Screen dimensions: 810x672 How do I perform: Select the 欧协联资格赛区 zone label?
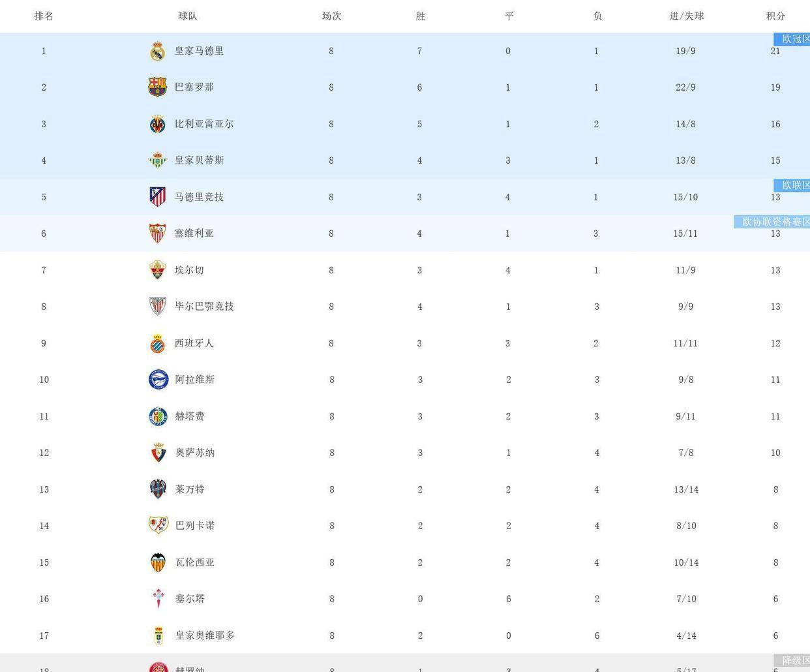point(774,222)
